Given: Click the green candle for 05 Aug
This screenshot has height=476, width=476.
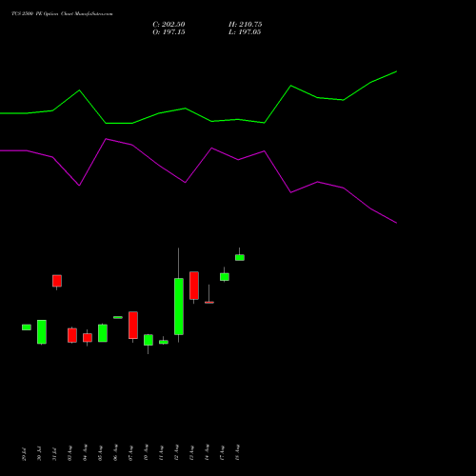Looking at the screenshot, I should pos(103,333).
